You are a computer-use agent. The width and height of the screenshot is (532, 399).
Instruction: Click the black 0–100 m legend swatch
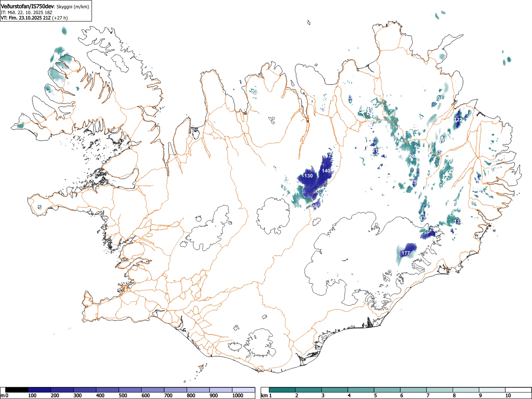[17, 390]
